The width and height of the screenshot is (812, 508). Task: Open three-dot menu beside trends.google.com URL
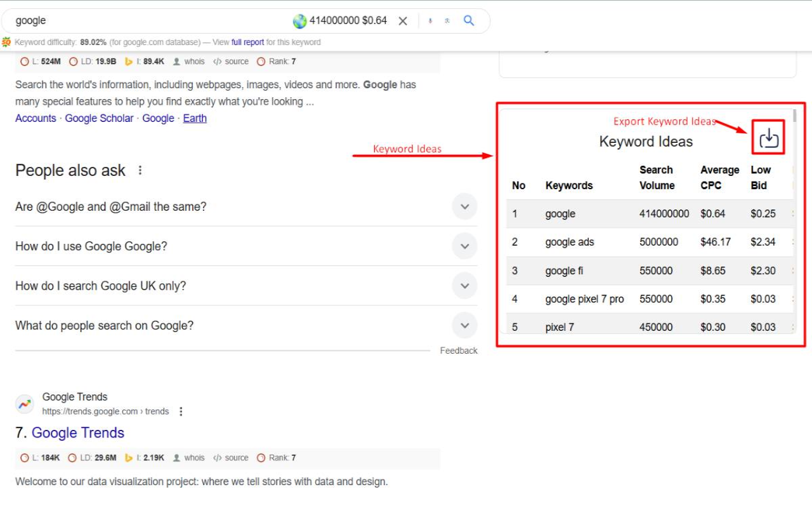tap(181, 411)
